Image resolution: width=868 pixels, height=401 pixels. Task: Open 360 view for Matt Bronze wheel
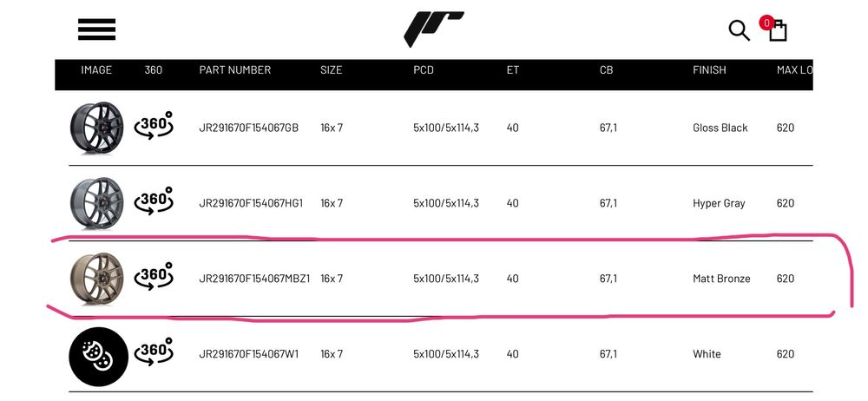click(155, 279)
